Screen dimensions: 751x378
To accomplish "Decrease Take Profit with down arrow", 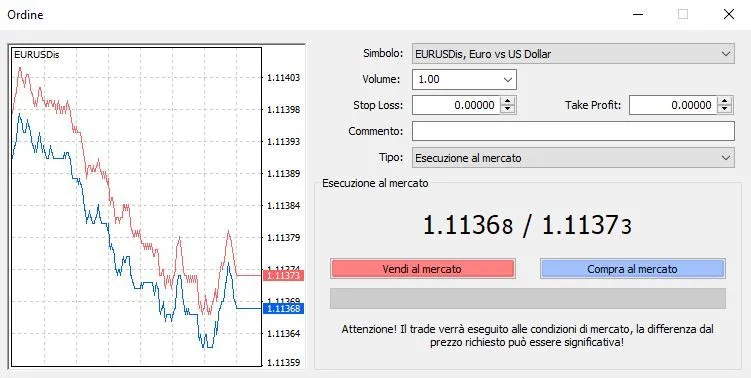I will [725, 109].
